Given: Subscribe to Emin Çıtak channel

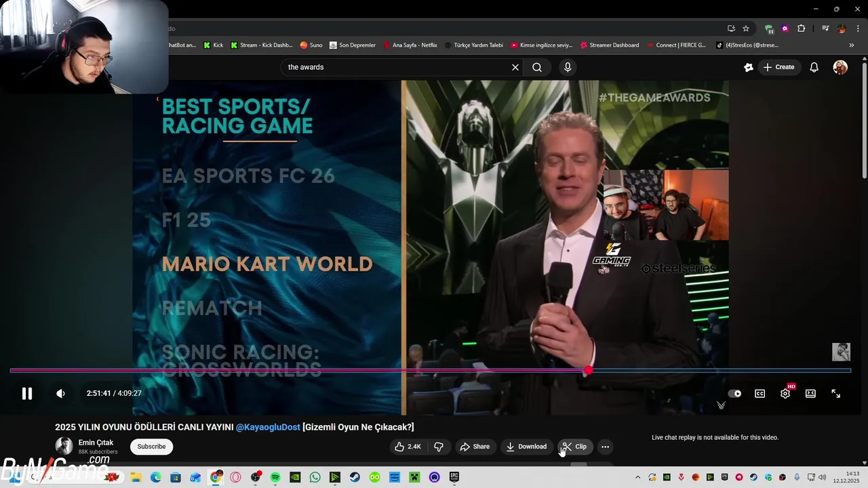Looking at the screenshot, I should [151, 447].
